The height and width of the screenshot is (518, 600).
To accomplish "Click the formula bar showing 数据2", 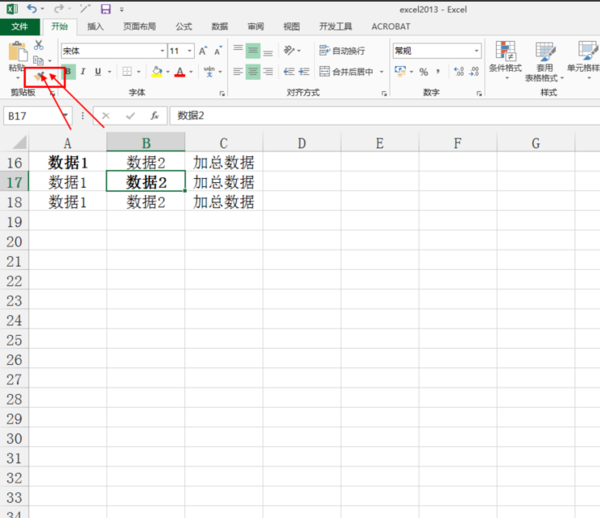I will pos(385,116).
